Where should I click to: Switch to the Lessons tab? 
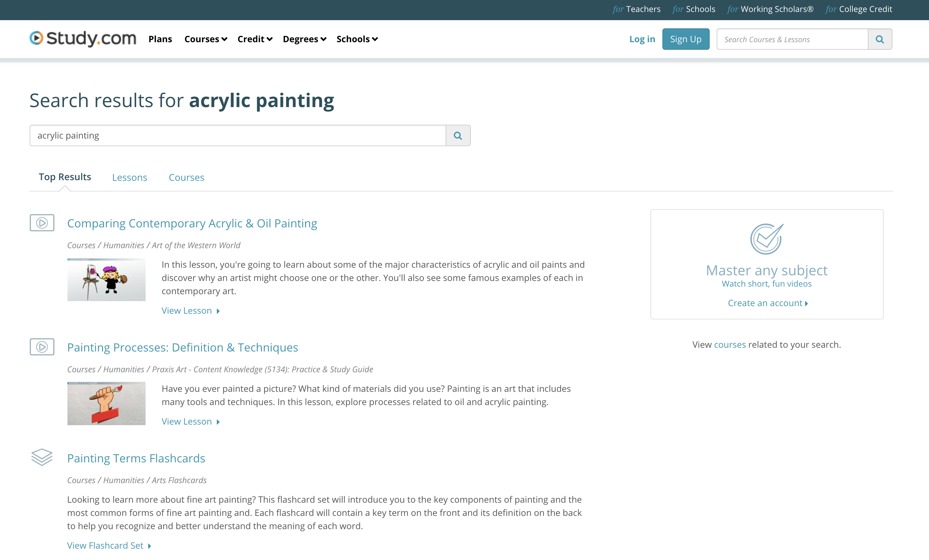(x=129, y=177)
